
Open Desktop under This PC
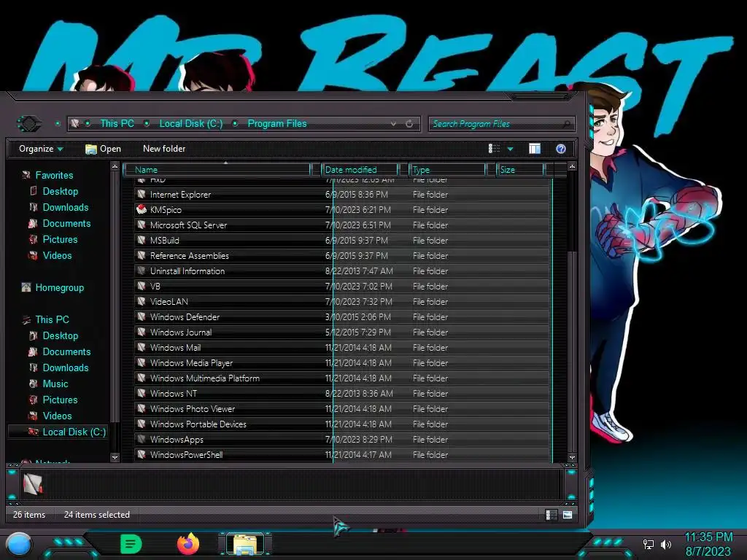[60, 335]
